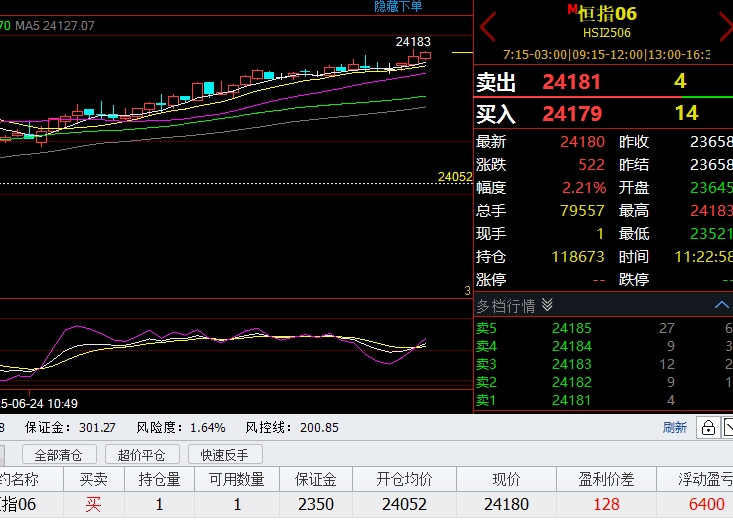Click the 风险度 1.64% status entry

click(x=181, y=428)
